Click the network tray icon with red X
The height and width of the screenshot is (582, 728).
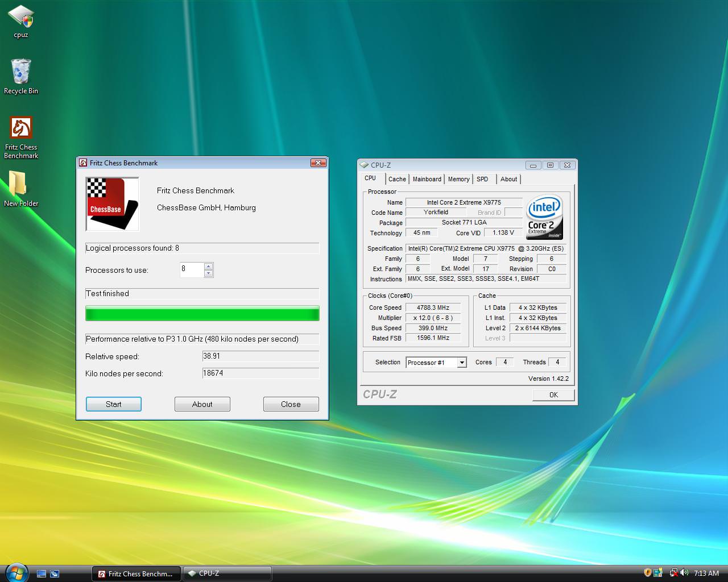pyautogui.click(x=673, y=573)
